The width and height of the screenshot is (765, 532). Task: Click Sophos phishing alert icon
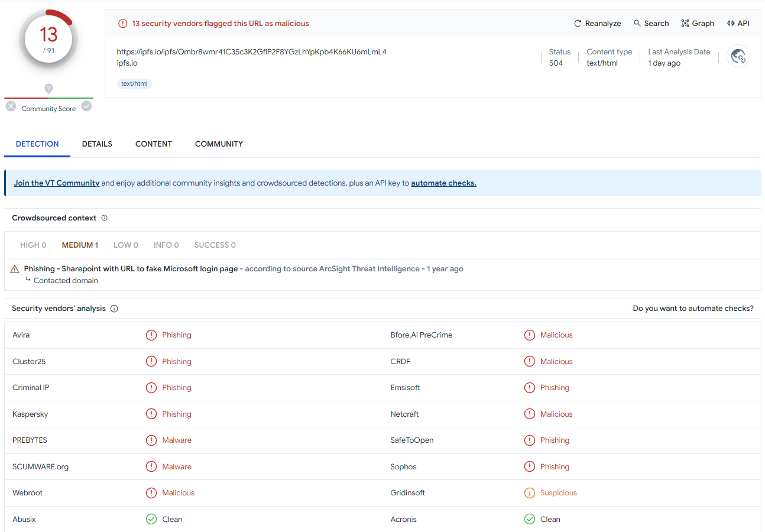529,466
